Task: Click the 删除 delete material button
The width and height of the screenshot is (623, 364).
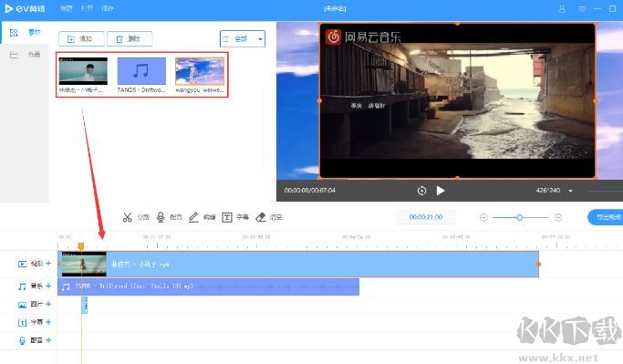Action: (x=130, y=39)
